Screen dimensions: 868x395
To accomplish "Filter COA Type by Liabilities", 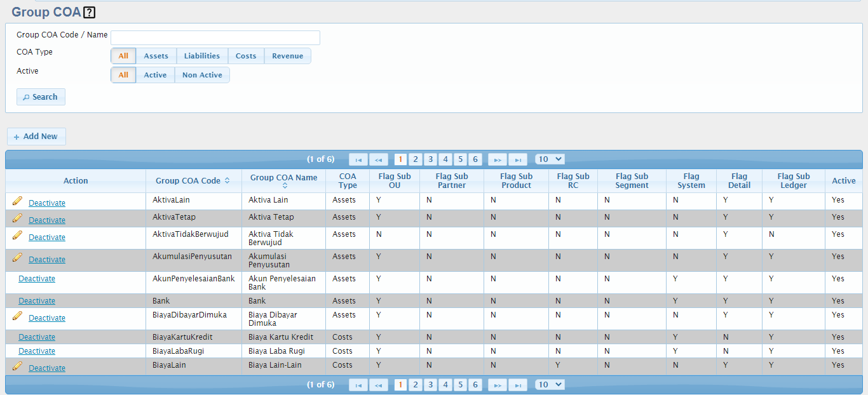I will click(202, 56).
